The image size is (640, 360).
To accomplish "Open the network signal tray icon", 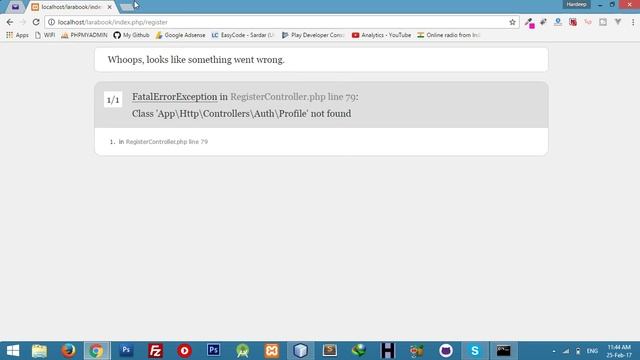I will click(x=566, y=351).
